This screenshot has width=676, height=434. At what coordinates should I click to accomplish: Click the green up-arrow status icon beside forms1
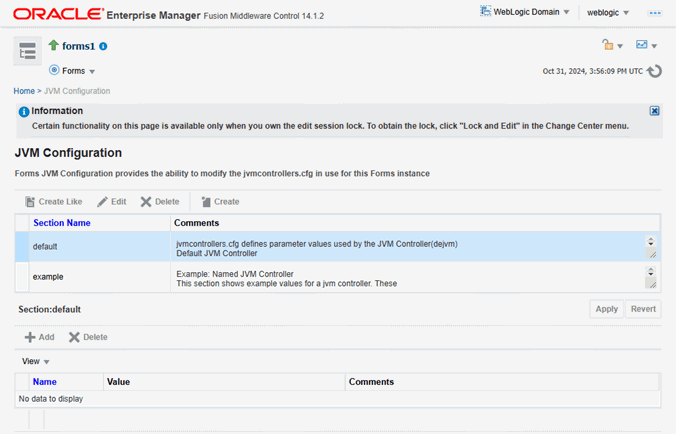tap(53, 45)
